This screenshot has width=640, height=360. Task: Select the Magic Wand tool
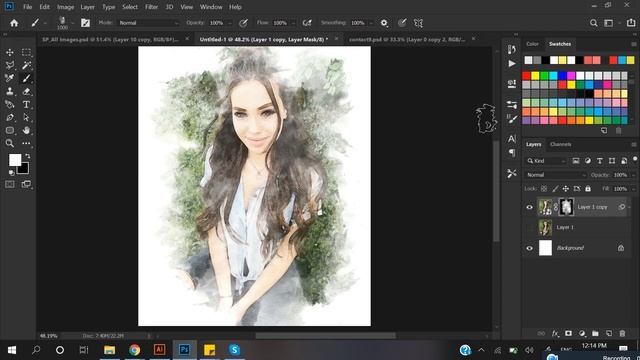(27, 65)
